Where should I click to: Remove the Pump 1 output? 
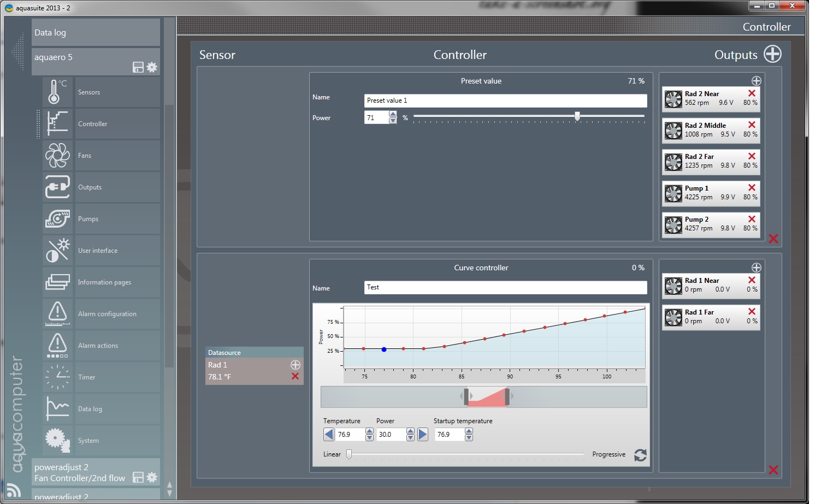coord(752,188)
